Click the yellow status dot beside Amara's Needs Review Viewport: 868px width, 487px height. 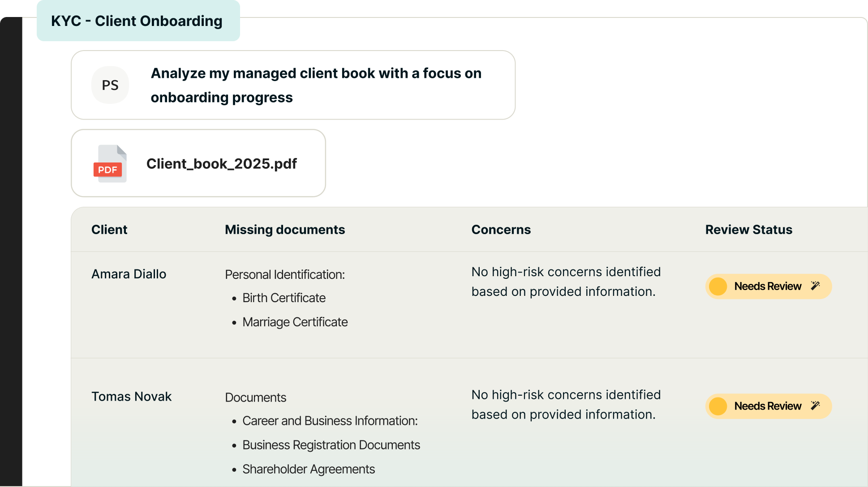pos(719,286)
